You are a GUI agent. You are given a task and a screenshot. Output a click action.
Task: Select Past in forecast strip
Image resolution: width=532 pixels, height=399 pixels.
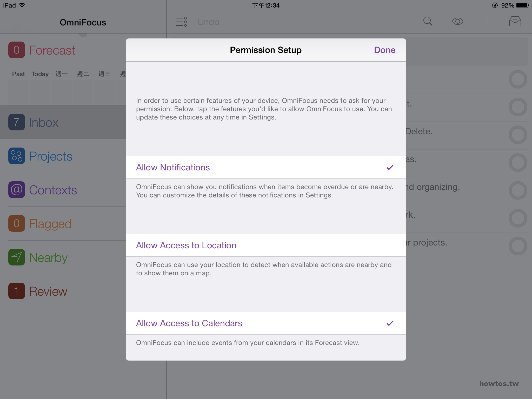click(x=18, y=74)
